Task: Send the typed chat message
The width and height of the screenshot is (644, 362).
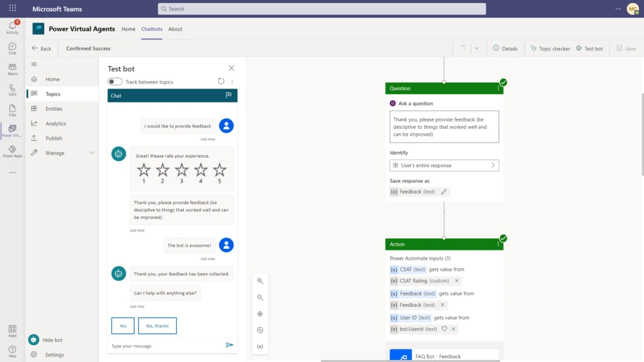Action: [230, 345]
